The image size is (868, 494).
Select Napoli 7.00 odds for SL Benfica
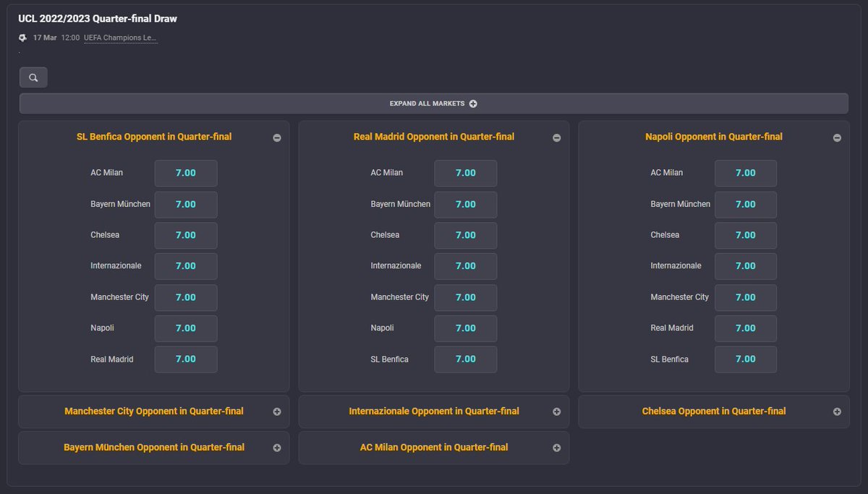tap(186, 328)
